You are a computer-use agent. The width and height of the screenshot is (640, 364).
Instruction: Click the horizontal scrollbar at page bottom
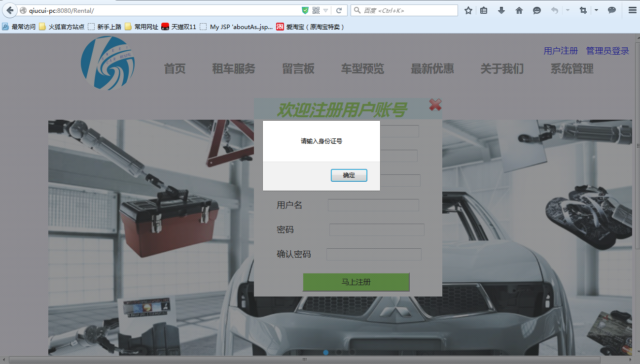click(304, 360)
